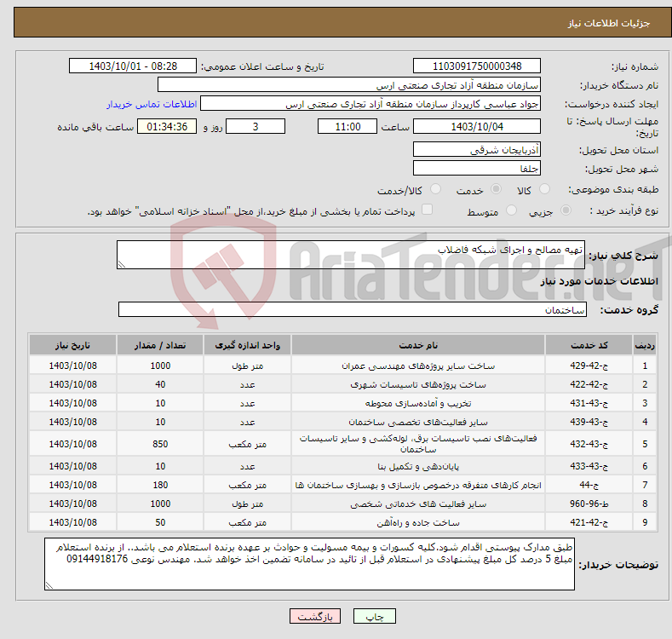Click the province field آذربایجان شرقی
The width and height of the screenshot is (672, 639).
click(x=477, y=149)
